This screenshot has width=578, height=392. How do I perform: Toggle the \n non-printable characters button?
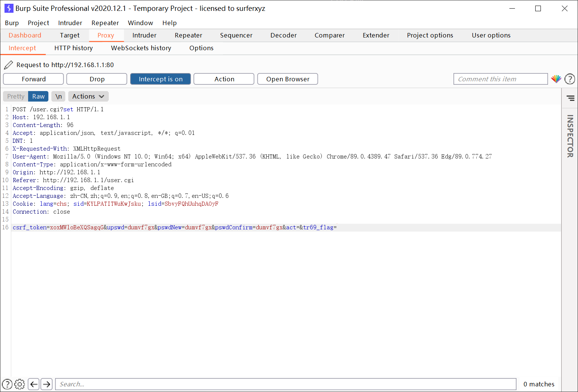(x=59, y=96)
